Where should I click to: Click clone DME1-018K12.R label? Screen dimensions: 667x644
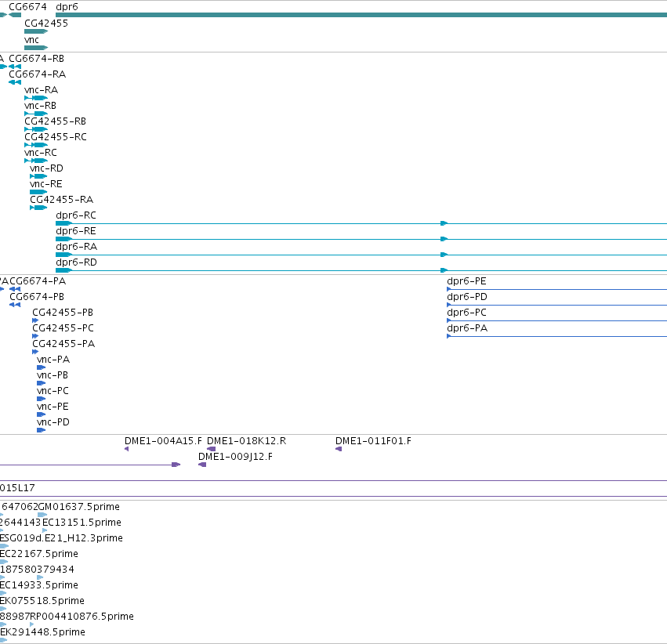pyautogui.click(x=247, y=441)
